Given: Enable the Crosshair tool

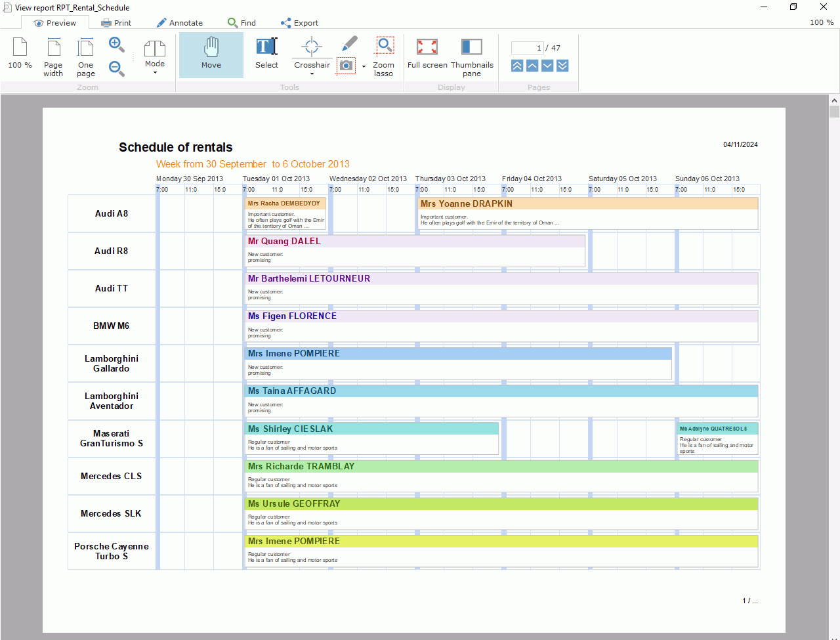Looking at the screenshot, I should pos(312,53).
